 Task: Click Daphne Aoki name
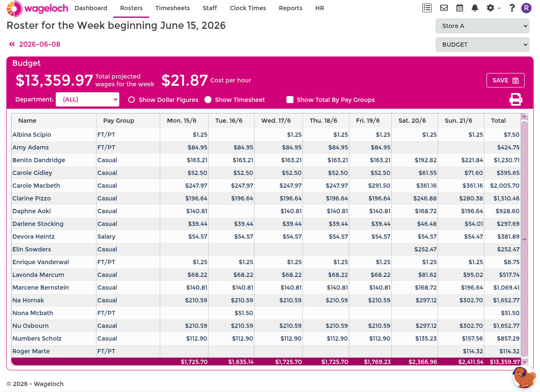[x=31, y=211]
